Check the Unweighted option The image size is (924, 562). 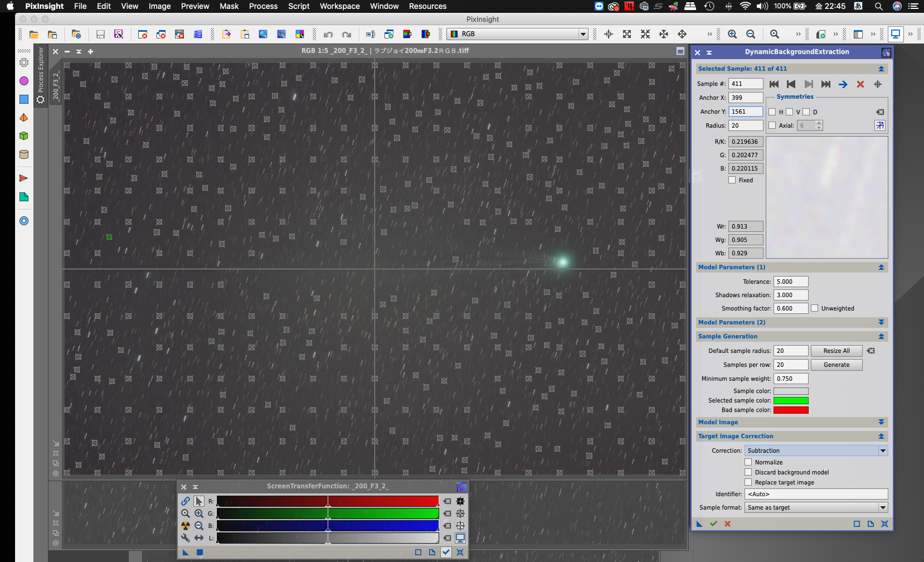click(x=815, y=308)
